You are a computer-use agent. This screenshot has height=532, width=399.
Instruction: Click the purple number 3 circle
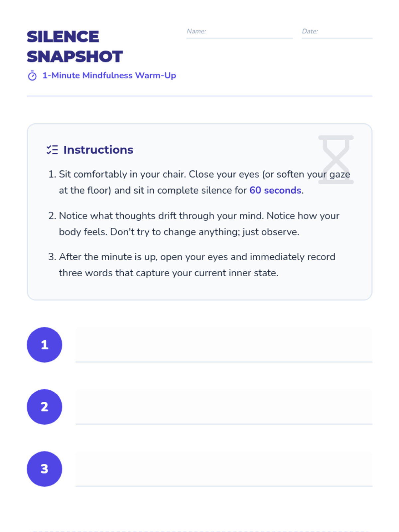45,469
